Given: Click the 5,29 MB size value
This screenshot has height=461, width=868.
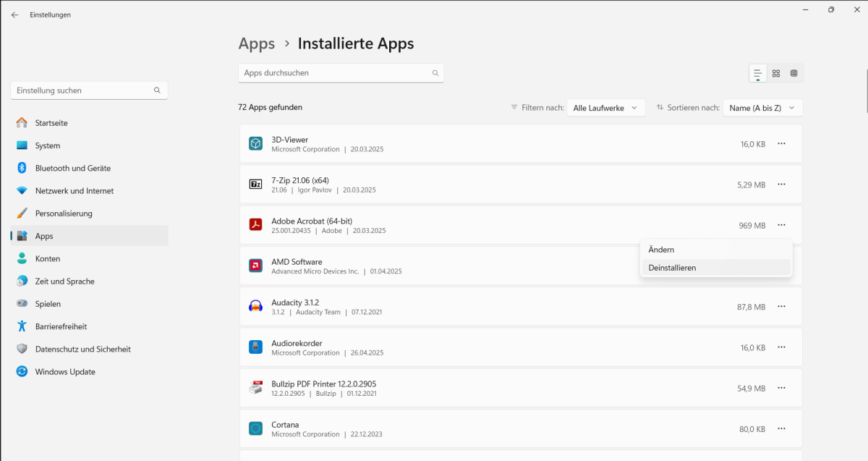Looking at the screenshot, I should (751, 185).
